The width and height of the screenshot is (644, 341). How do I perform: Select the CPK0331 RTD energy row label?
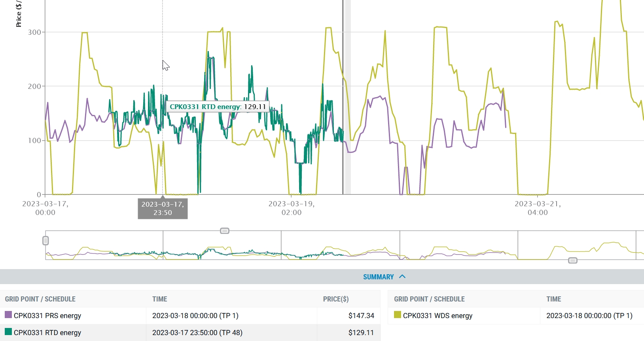pos(47,333)
